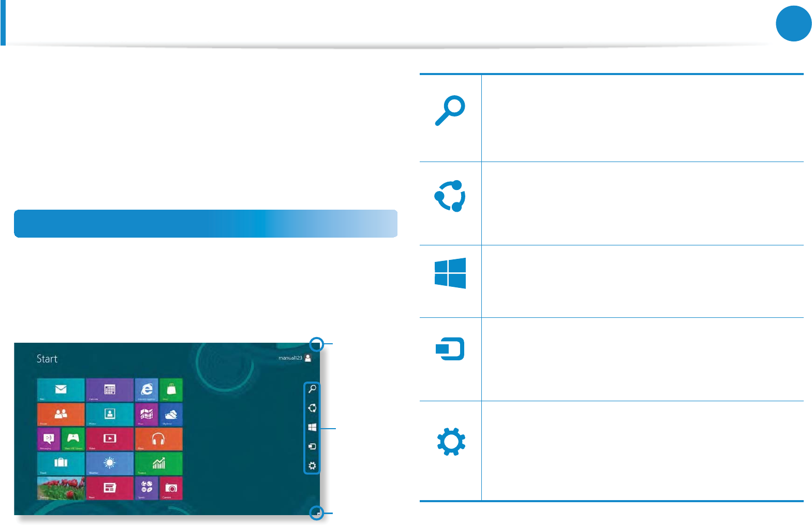
Task: Open the People tile
Action: coord(61,414)
